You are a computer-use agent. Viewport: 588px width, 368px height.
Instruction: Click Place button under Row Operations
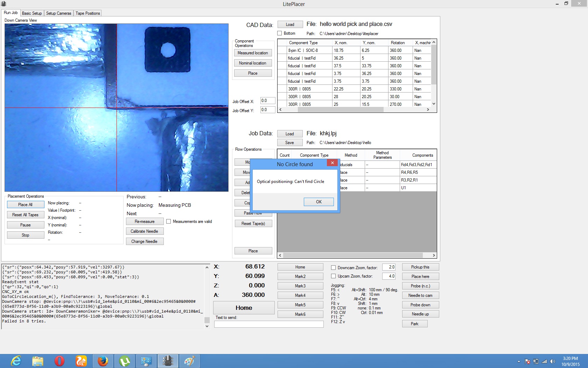253,251
